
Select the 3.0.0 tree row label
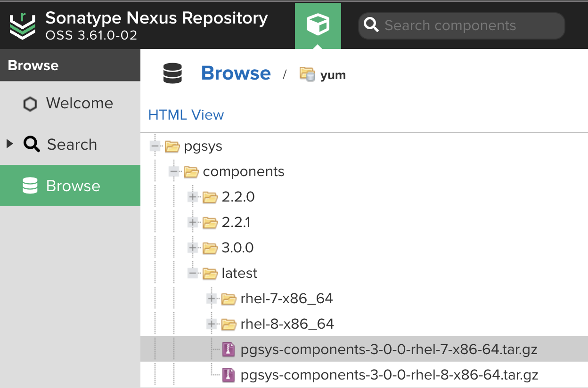[x=238, y=248]
